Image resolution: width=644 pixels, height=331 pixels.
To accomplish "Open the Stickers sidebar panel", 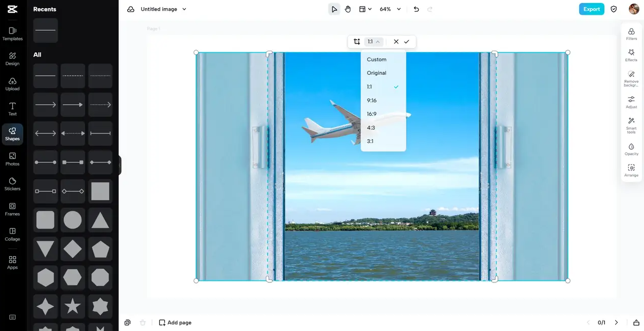I will [x=13, y=184].
